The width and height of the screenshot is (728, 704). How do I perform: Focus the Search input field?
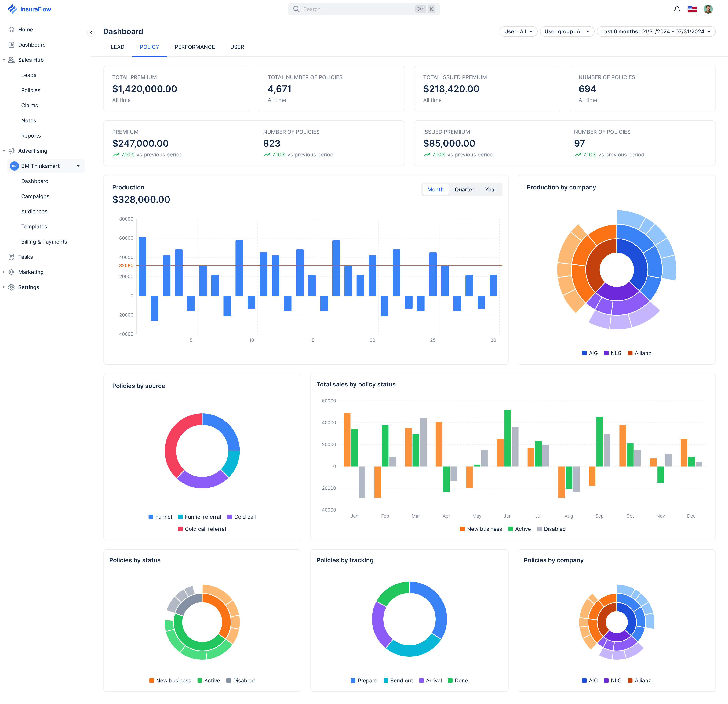tap(364, 9)
